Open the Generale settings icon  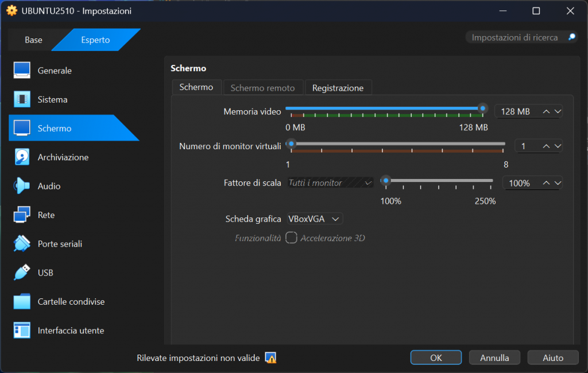tap(22, 71)
